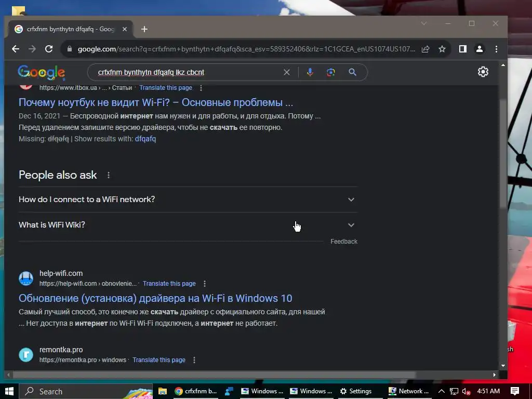Open File Explorer from the taskbar
This screenshot has width=532, height=399.
click(163, 391)
